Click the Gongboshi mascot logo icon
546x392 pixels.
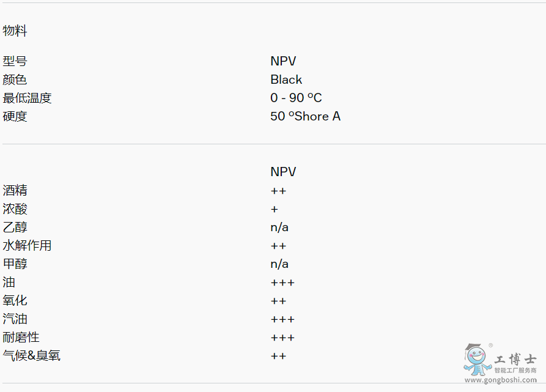[478, 360]
